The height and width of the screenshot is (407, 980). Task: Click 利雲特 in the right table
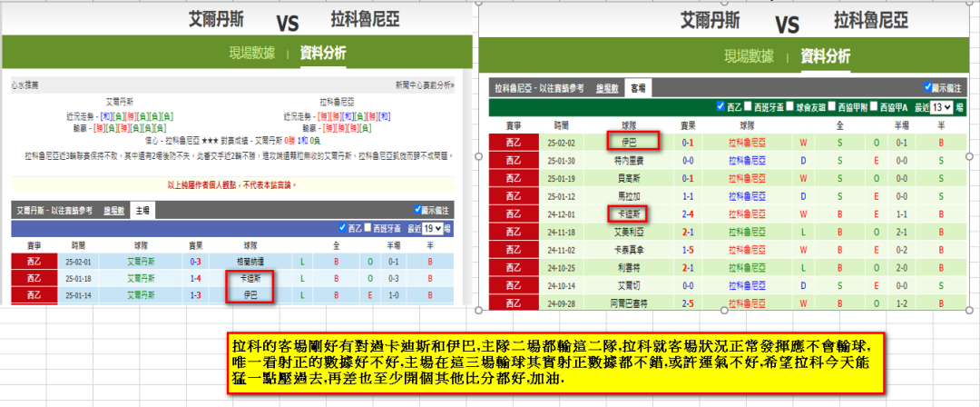(627, 268)
